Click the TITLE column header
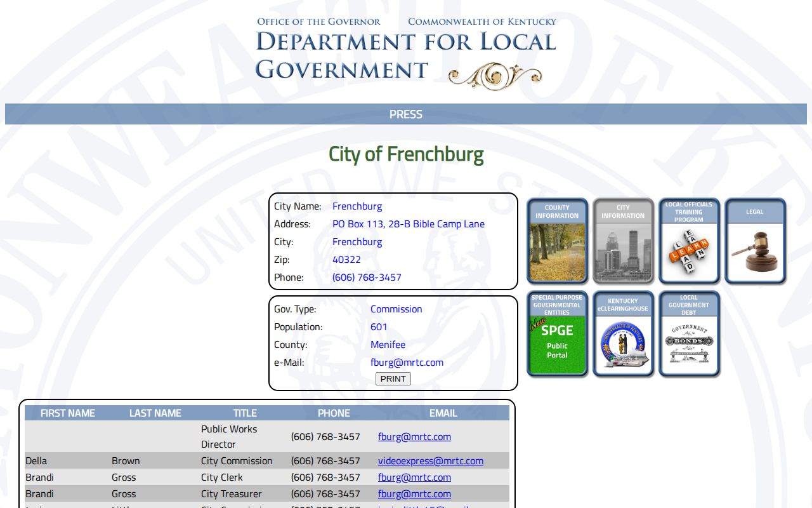812x508 pixels. coord(245,413)
